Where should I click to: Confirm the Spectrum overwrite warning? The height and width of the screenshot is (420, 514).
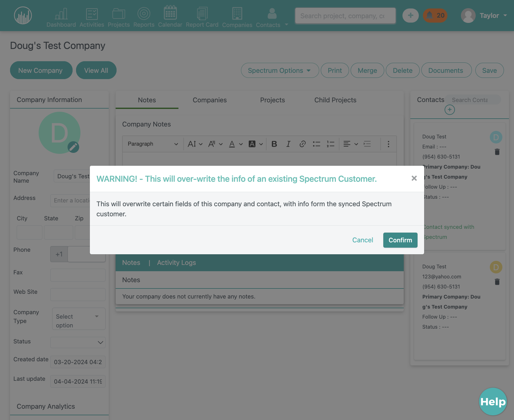pyautogui.click(x=400, y=240)
